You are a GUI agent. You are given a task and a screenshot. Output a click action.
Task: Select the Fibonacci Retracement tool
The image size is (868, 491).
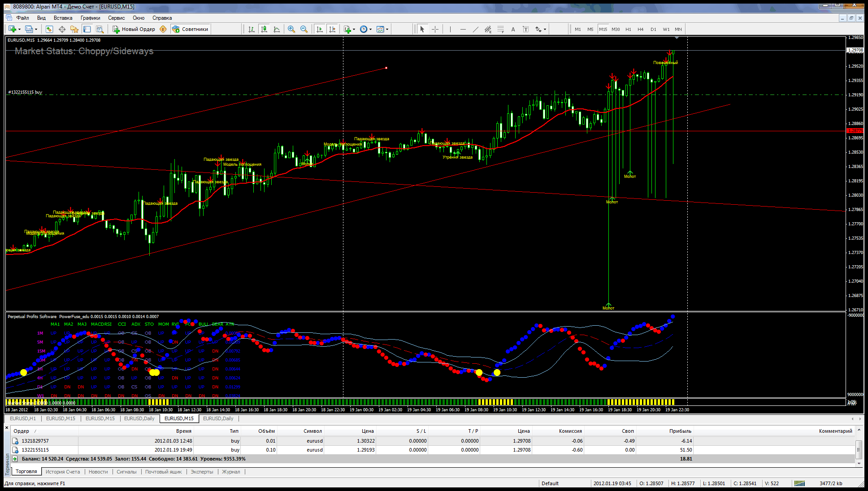pyautogui.click(x=500, y=29)
